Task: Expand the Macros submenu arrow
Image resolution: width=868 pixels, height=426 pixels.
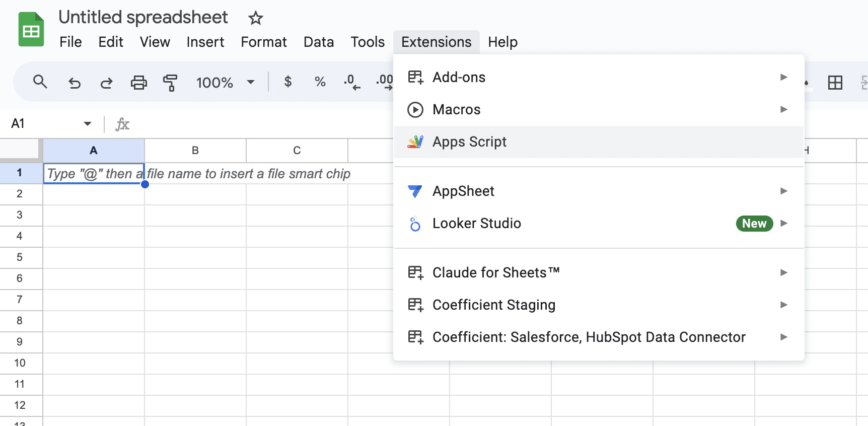Action: pos(784,109)
